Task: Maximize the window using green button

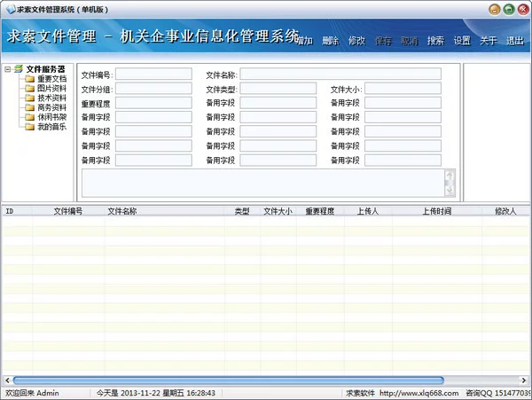Action: [509, 10]
